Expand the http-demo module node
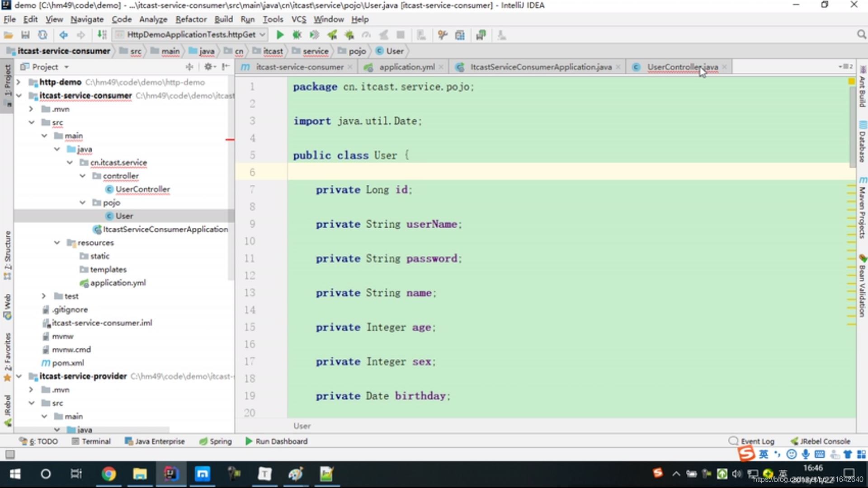The image size is (868, 488). tap(19, 82)
